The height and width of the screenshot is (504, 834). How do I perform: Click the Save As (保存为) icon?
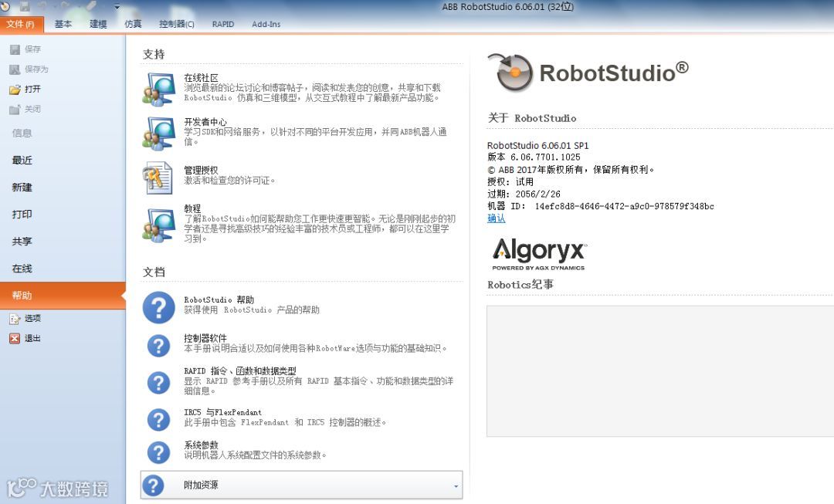[15, 69]
